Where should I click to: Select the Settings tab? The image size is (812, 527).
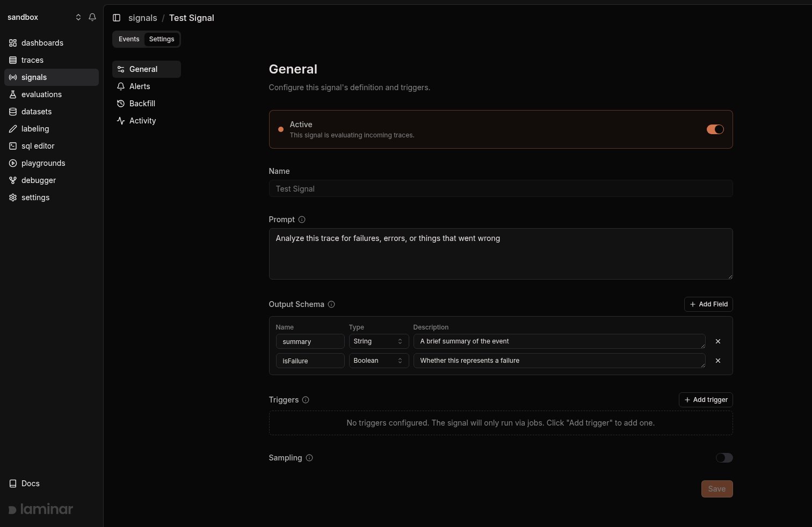pyautogui.click(x=162, y=39)
